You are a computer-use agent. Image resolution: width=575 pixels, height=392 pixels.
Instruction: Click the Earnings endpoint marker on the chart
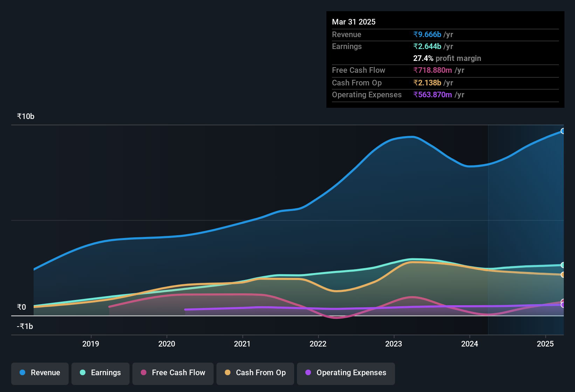pyautogui.click(x=563, y=265)
